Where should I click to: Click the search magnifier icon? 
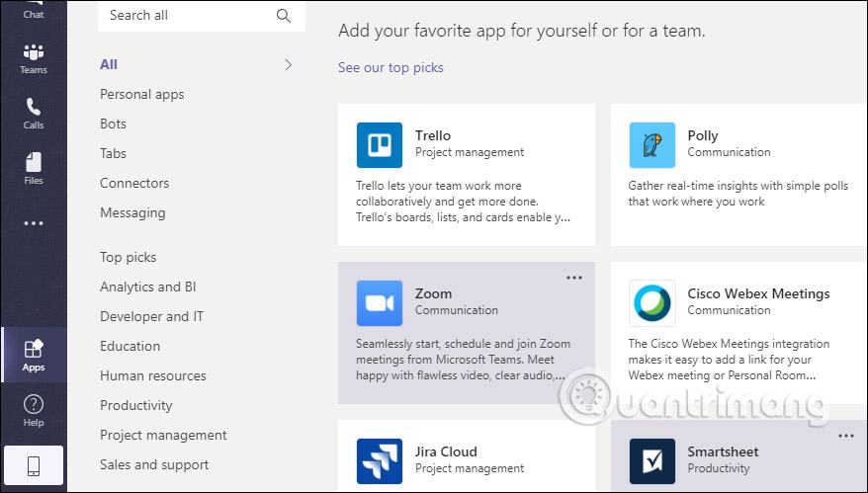click(x=284, y=16)
